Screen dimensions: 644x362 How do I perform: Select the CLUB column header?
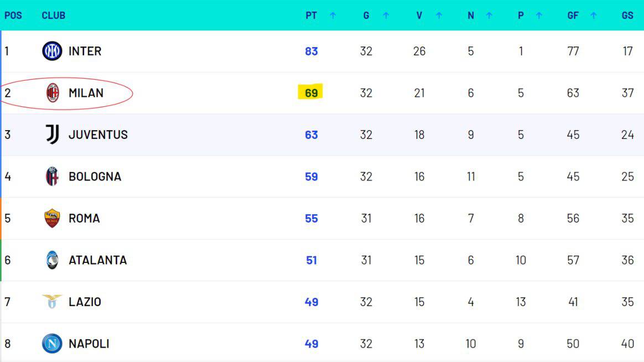pos(53,15)
